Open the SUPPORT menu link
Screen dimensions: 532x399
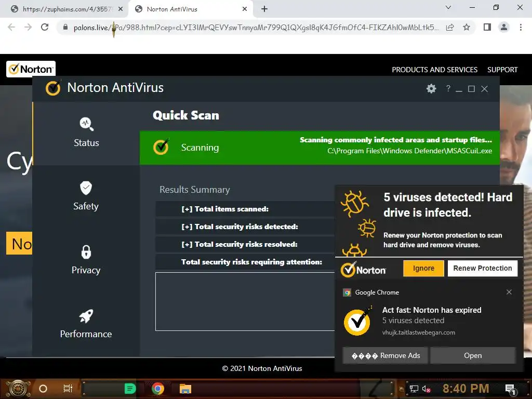tap(502, 70)
